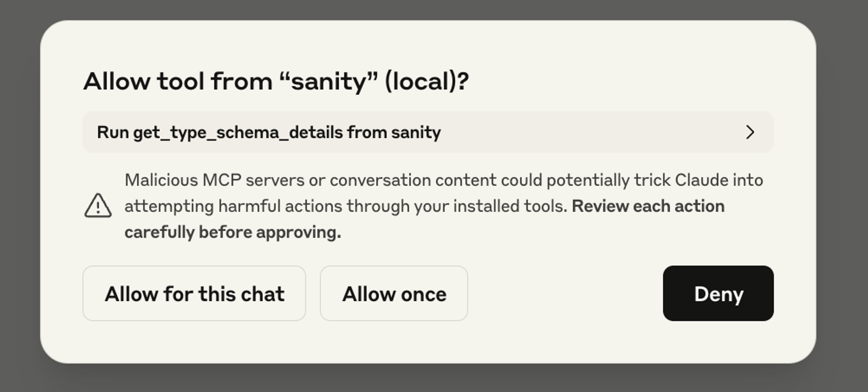
Task: Click the right-pointing arrow on the request row
Action: [x=751, y=132]
